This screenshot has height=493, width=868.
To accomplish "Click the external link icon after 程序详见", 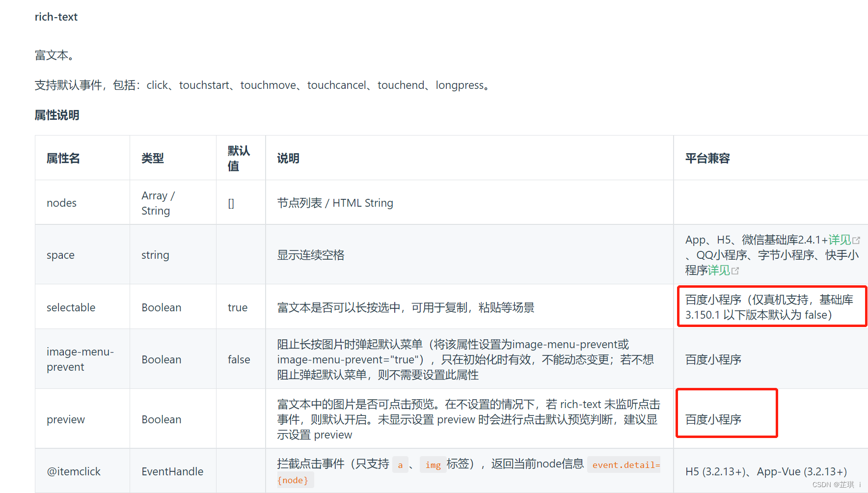I will pos(735,271).
